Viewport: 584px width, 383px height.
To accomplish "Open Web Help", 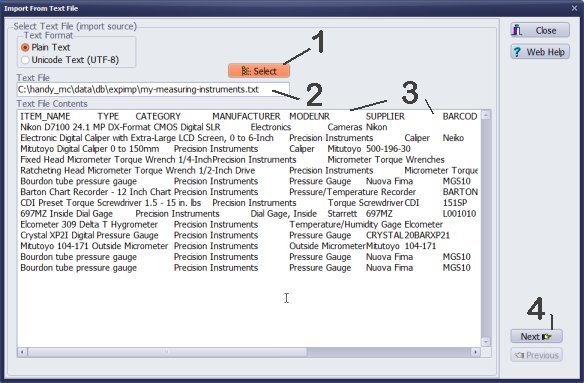I will (x=540, y=52).
